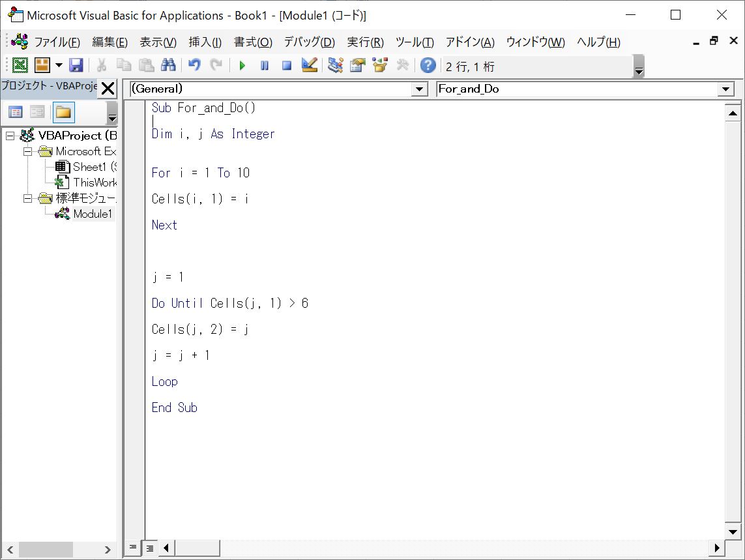Click the toolbar options overflow arrow
Image resolution: width=745 pixels, height=560 pixels.
click(639, 66)
